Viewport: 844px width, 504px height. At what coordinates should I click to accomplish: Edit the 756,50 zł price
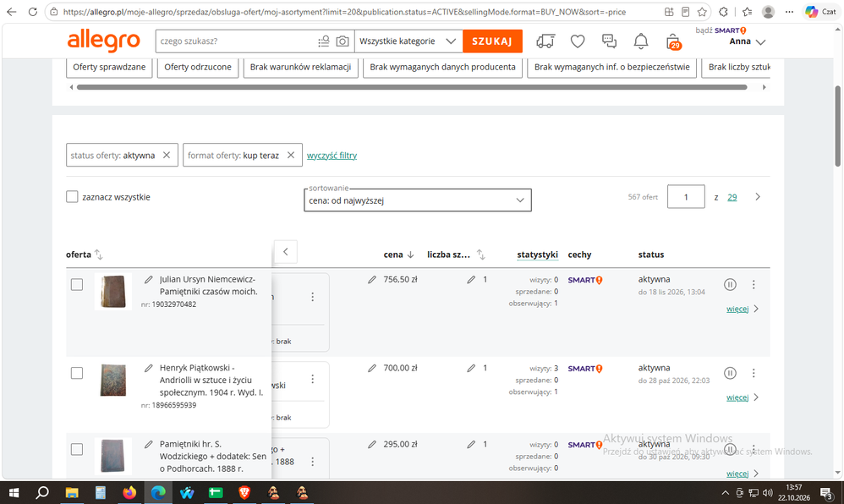point(372,279)
